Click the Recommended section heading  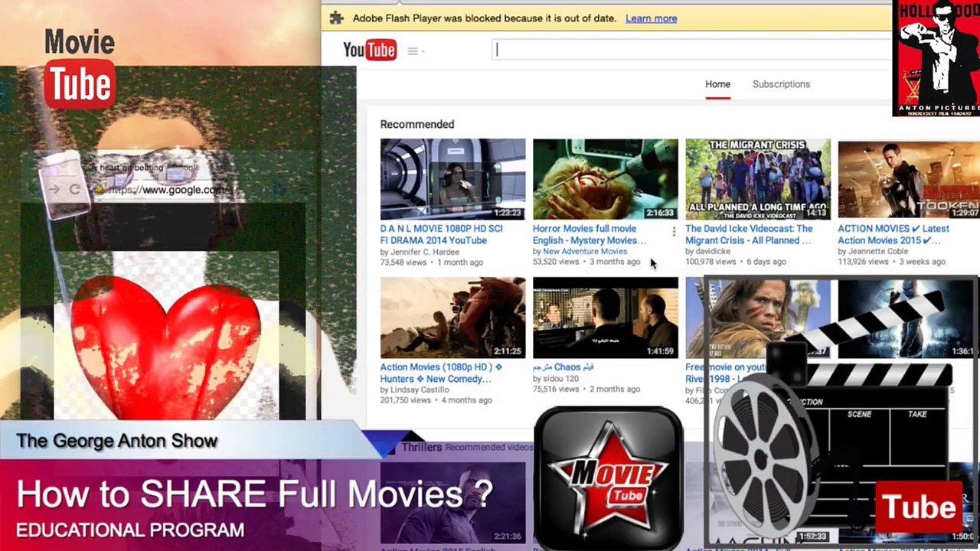(417, 124)
